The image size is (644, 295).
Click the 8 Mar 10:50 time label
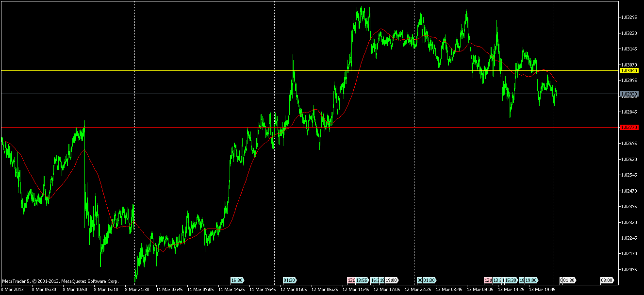(75, 290)
